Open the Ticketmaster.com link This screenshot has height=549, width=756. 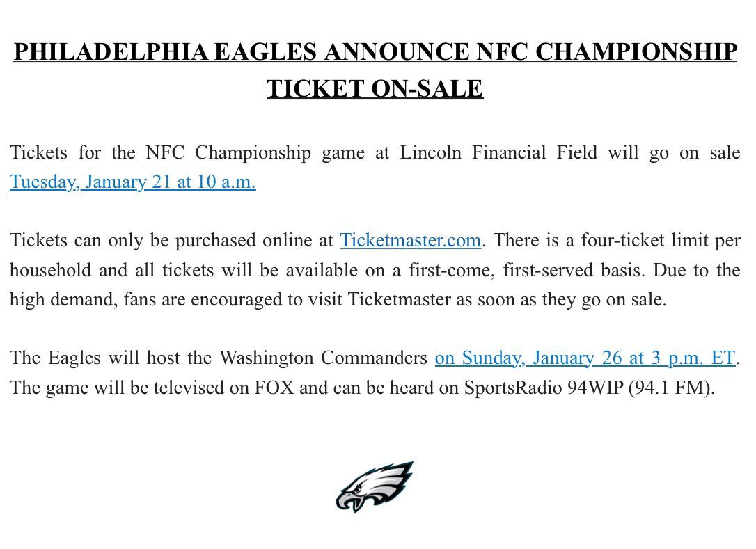pyautogui.click(x=410, y=240)
